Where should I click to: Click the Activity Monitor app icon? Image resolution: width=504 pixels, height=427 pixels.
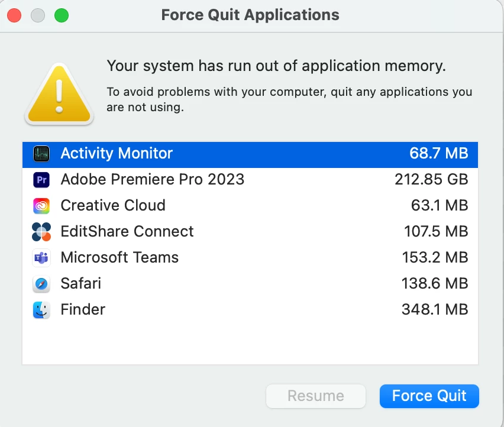point(41,154)
